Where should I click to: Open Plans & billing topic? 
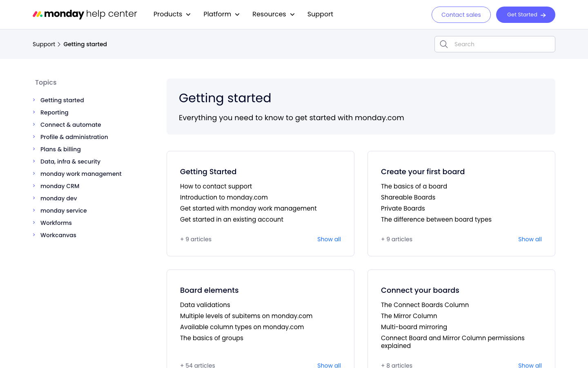(x=60, y=149)
